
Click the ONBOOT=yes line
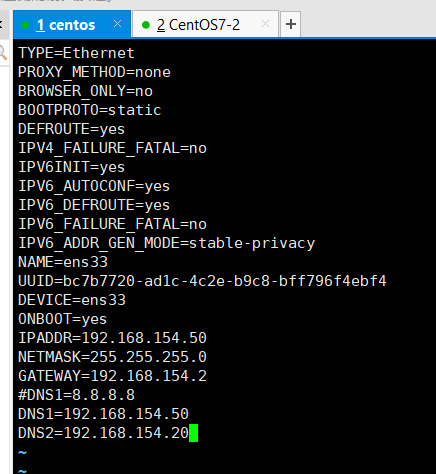pyautogui.click(x=62, y=319)
